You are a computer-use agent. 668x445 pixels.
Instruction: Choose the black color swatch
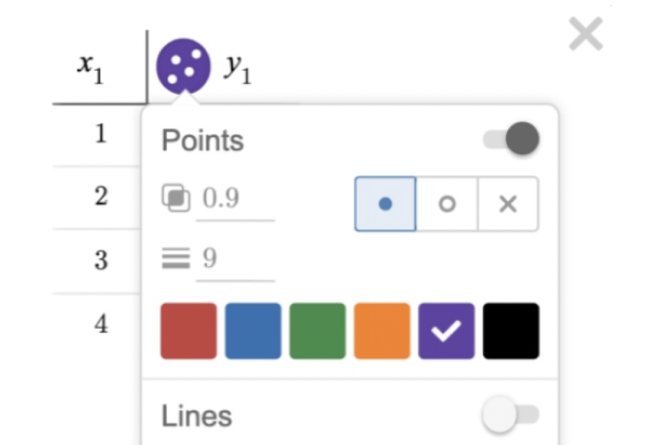(x=511, y=331)
